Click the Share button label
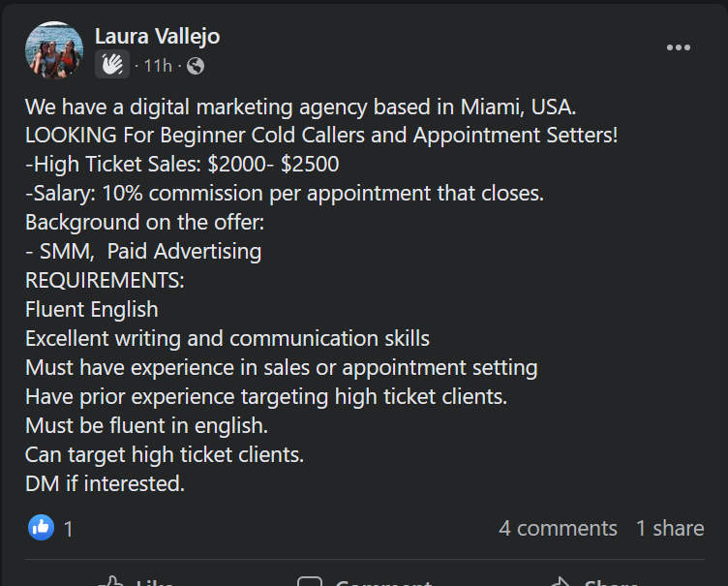The width and height of the screenshot is (728, 586). [611, 582]
